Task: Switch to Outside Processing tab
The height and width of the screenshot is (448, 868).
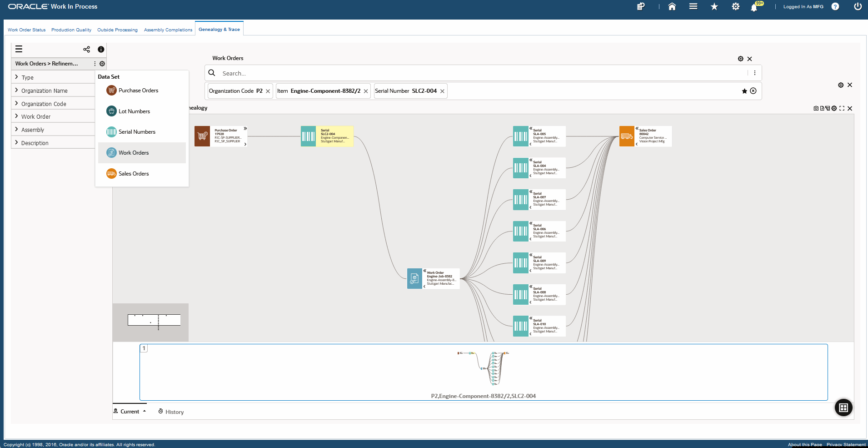Action: (x=117, y=30)
